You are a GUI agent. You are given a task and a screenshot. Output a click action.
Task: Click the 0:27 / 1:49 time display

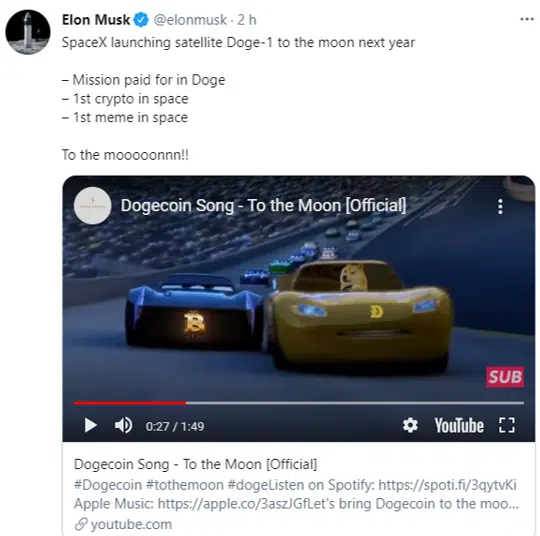tap(175, 426)
